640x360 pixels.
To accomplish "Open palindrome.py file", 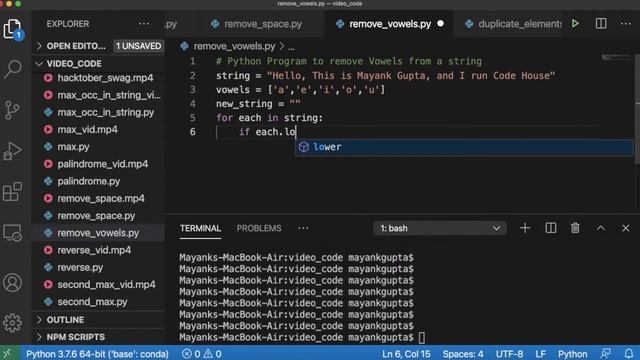I will coord(98,181).
